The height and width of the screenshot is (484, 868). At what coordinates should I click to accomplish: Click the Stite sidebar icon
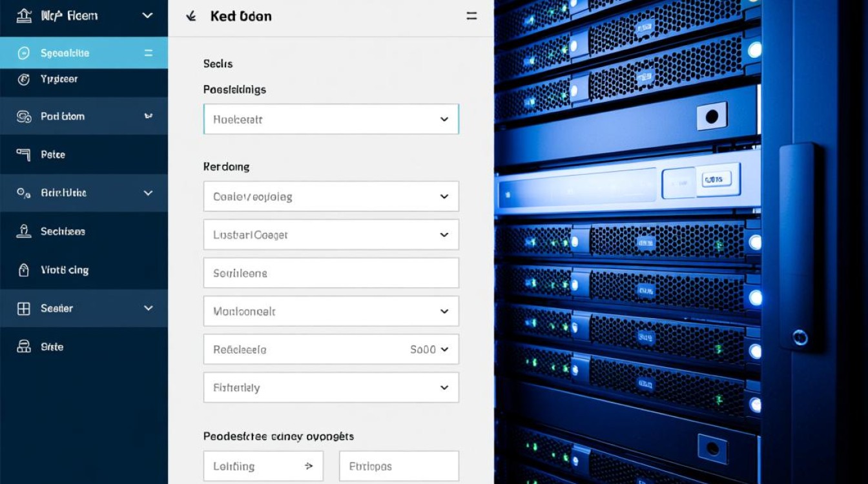(24, 347)
